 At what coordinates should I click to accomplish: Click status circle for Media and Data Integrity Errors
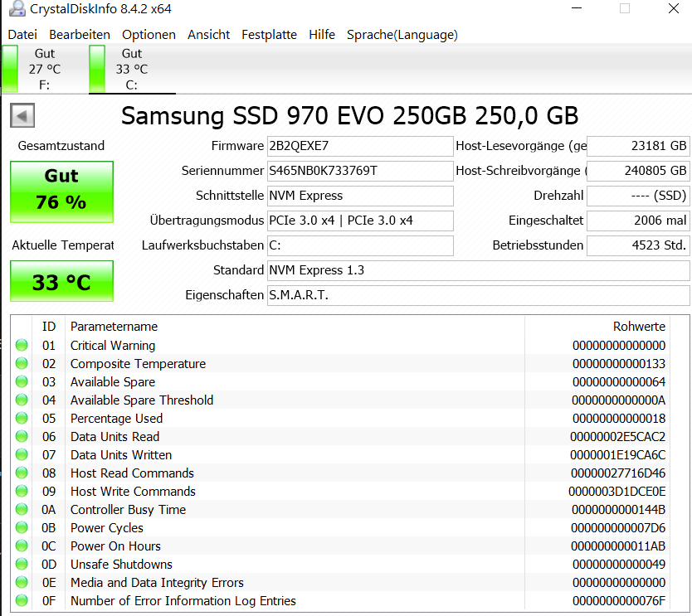[22, 582]
